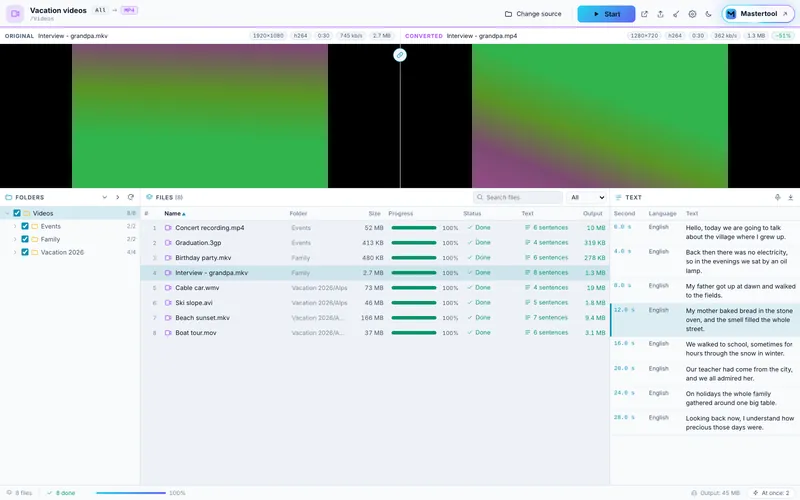Viewport: 800px width, 500px height.
Task: Uncheck the Events folder checkbox
Action: coord(25,226)
